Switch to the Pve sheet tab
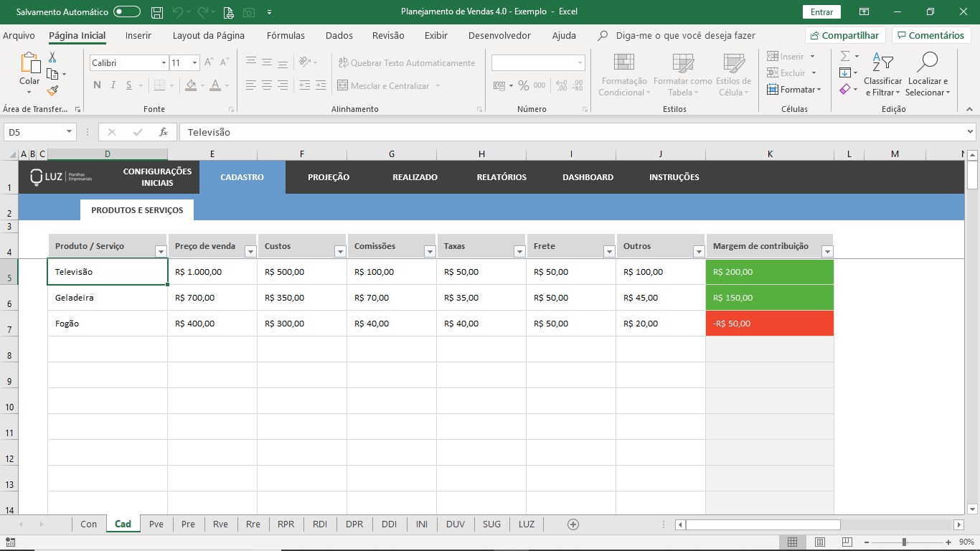The height and width of the screenshot is (551, 980). click(x=156, y=524)
